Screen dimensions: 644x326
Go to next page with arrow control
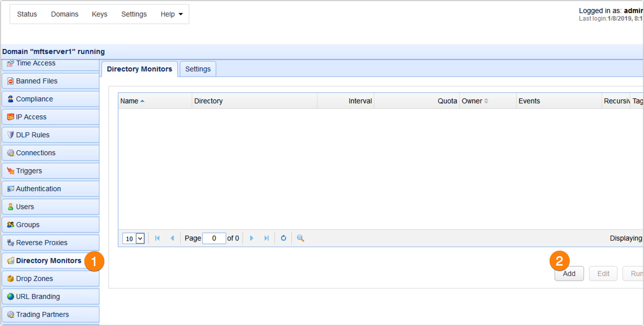click(x=252, y=238)
